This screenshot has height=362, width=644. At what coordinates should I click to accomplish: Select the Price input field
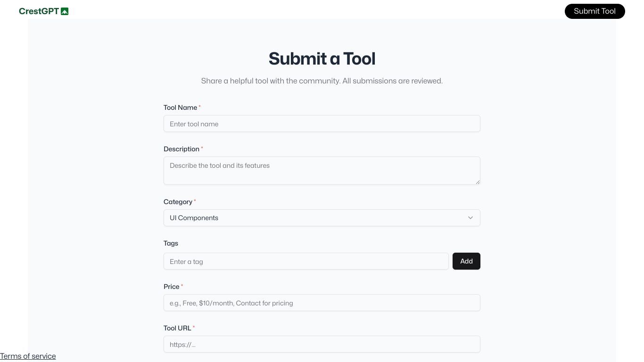322,303
